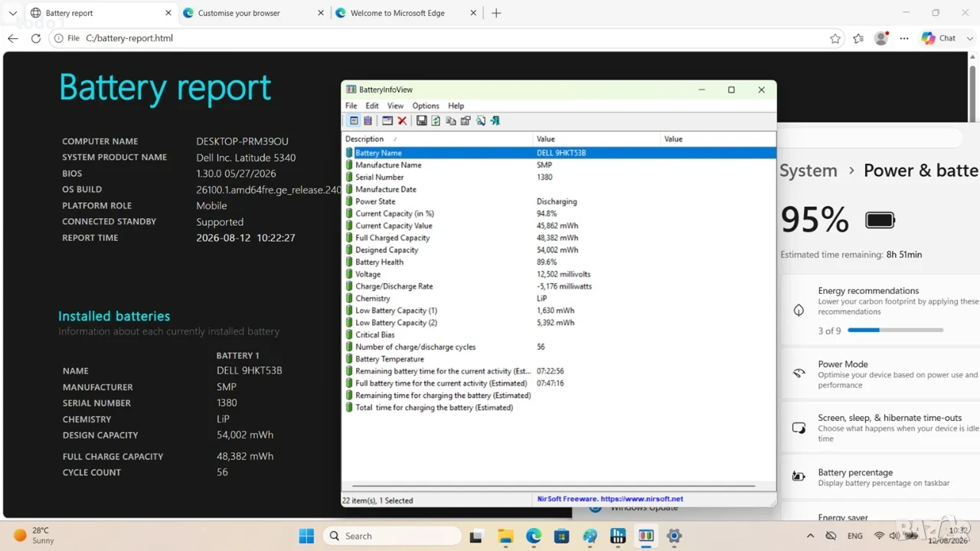Select the Battery Health row
This screenshot has height=551, width=980.
[x=559, y=262]
